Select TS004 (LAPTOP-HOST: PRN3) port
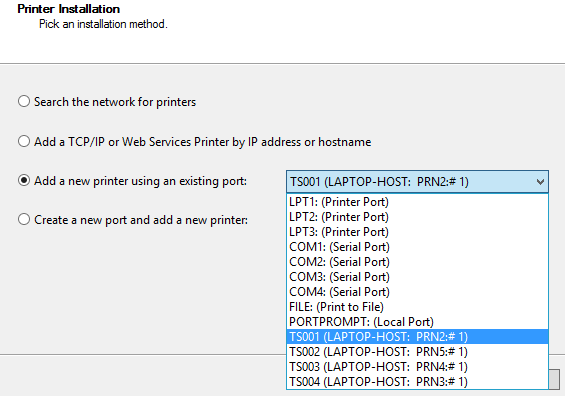The height and width of the screenshot is (396, 565). coord(417,382)
